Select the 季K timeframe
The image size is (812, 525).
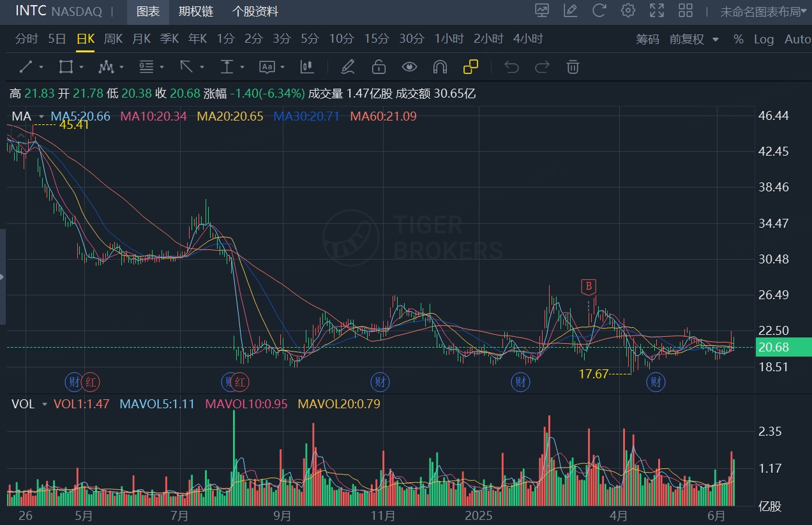169,39
